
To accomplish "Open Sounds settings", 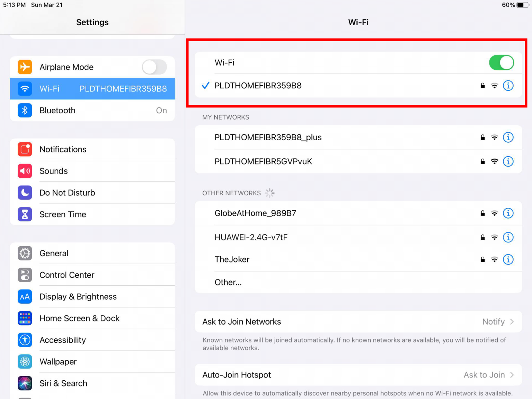I will [54, 171].
